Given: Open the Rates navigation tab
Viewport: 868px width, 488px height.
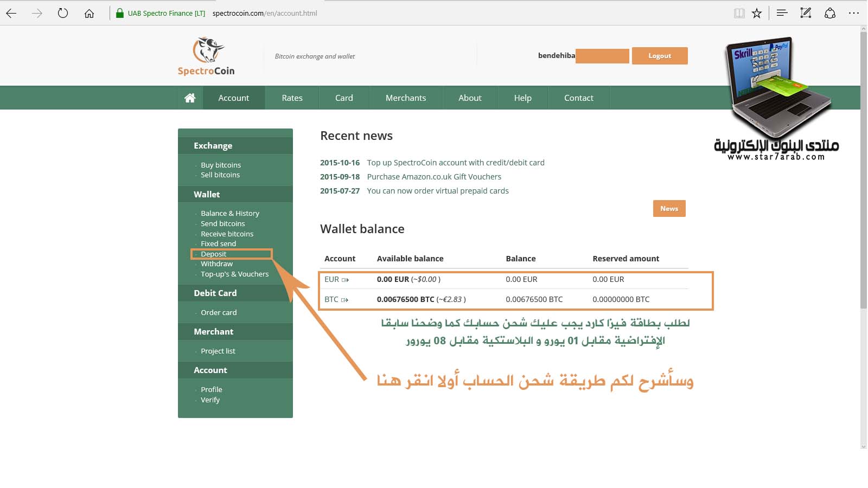Looking at the screenshot, I should [292, 98].
